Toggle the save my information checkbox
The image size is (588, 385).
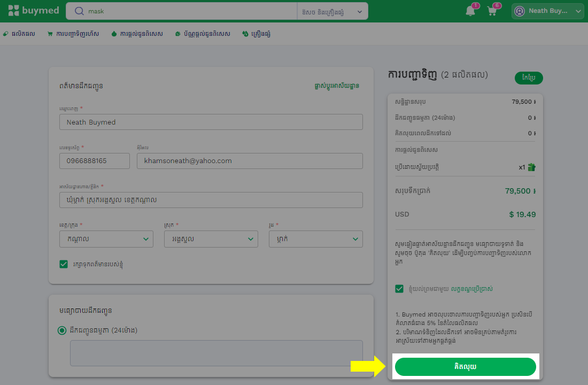pos(64,264)
